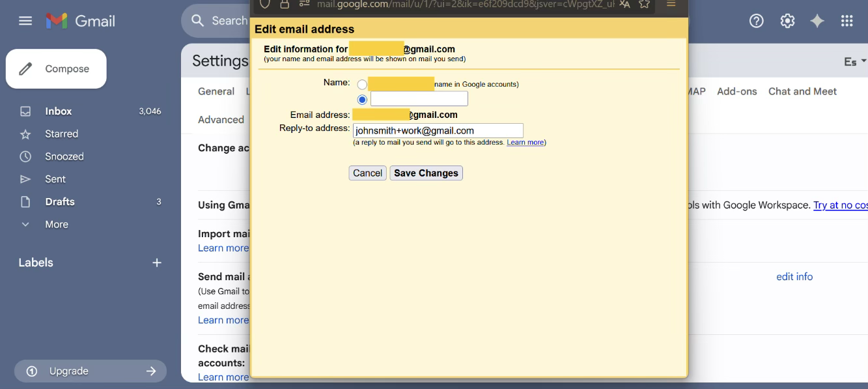Click the custom name text field
The height and width of the screenshot is (389, 868).
pos(419,99)
